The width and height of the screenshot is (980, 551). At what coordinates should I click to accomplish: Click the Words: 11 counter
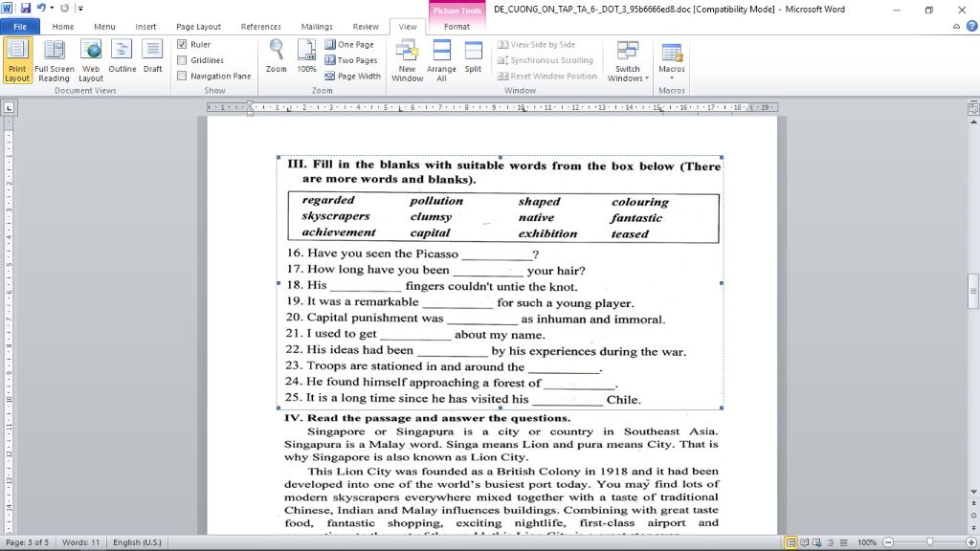tap(80, 542)
